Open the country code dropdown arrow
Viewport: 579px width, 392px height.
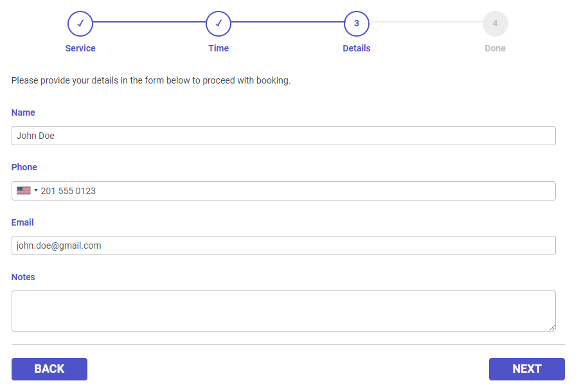36,191
